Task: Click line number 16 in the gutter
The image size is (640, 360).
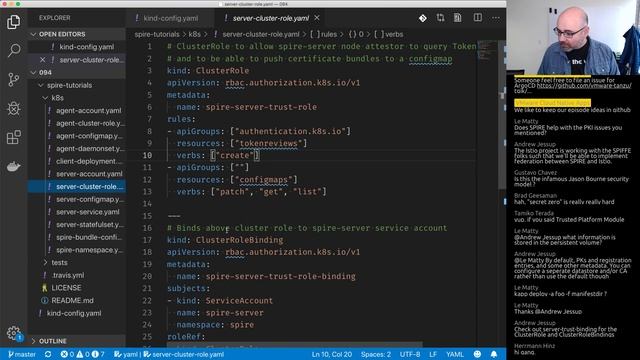Action: pos(147,228)
